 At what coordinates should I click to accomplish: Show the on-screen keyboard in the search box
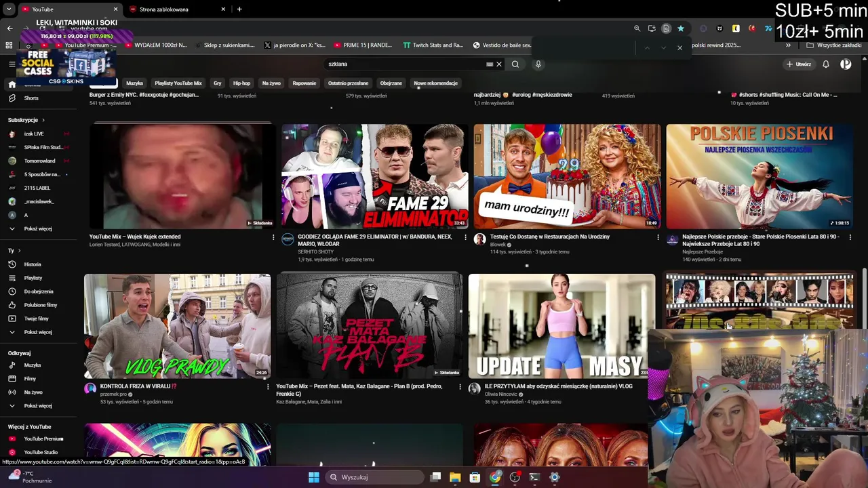[x=490, y=64]
